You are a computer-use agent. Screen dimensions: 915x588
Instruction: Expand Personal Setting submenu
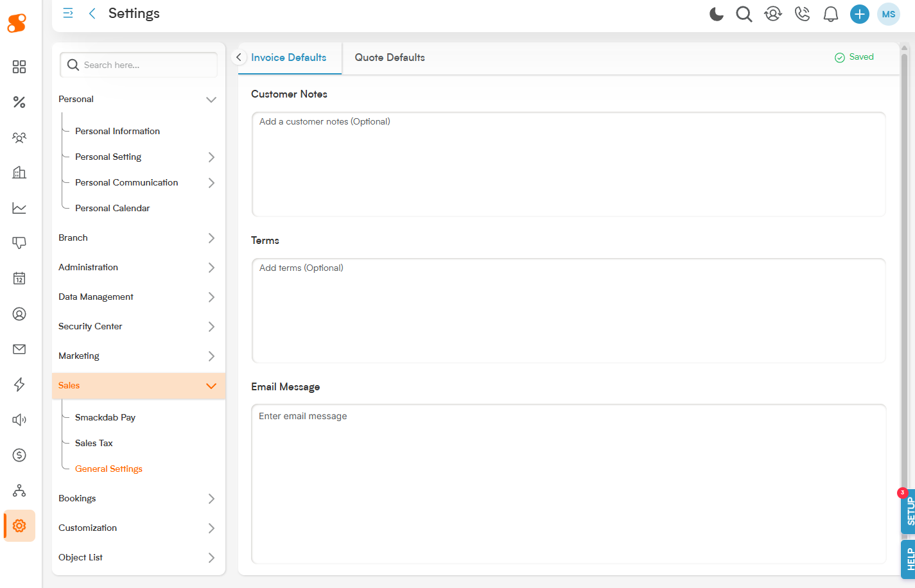(x=211, y=157)
